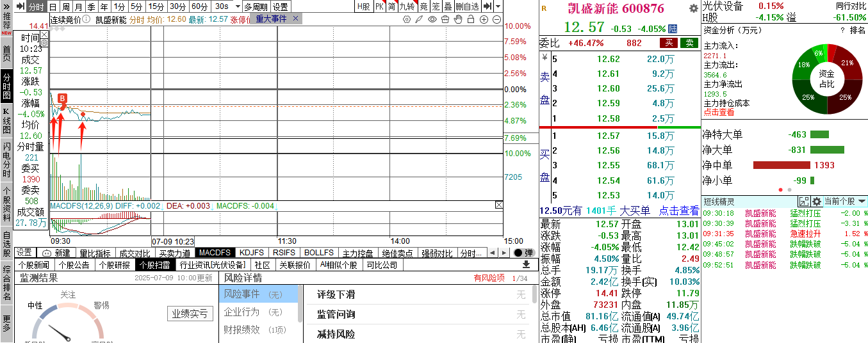Select the pencil drawing tool icon
Image resolution: width=868 pixels, height=343 pixels.
pos(420,20)
